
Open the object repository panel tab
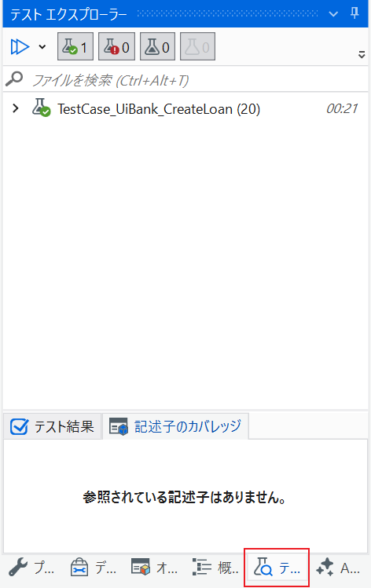tap(154, 567)
